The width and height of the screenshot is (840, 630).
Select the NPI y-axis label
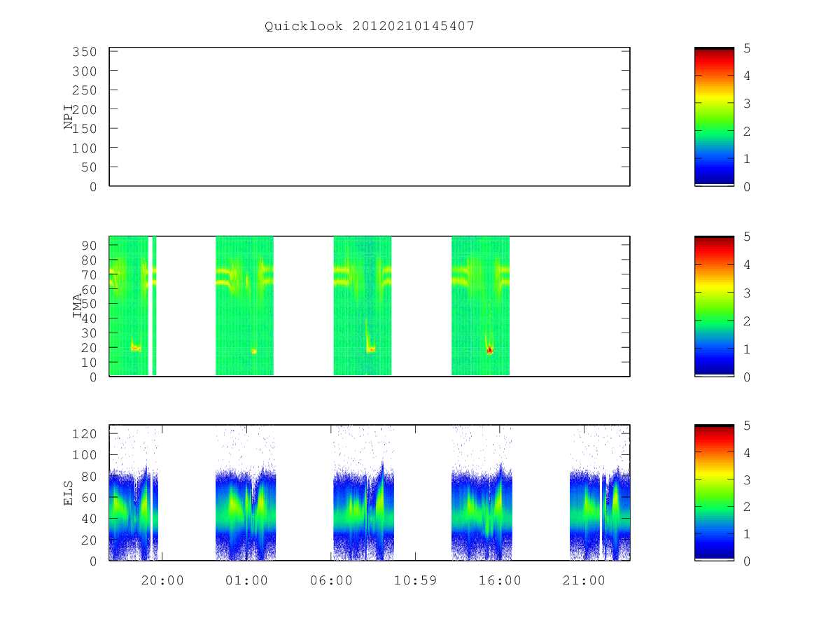pos(69,118)
